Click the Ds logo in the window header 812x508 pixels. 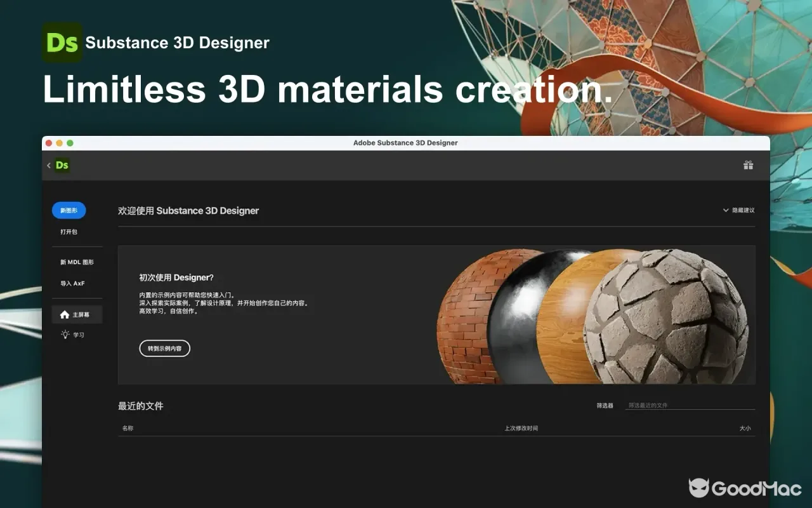click(x=62, y=165)
